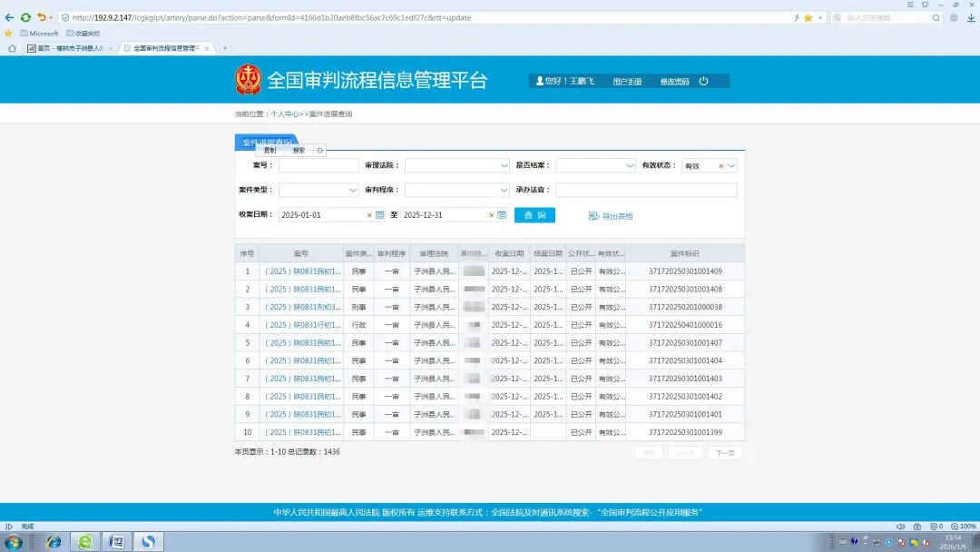This screenshot has height=552, width=980.
Task: Open the Microsoft bookmarks folder
Action: pos(38,33)
